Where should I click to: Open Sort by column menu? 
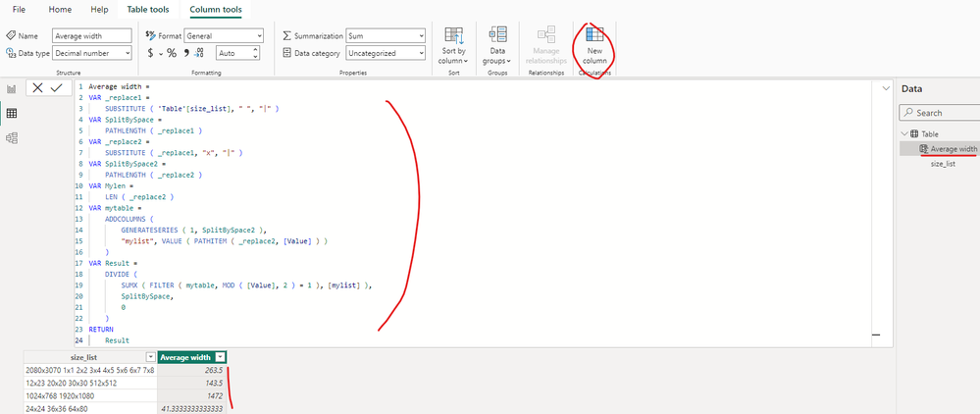coord(454,46)
